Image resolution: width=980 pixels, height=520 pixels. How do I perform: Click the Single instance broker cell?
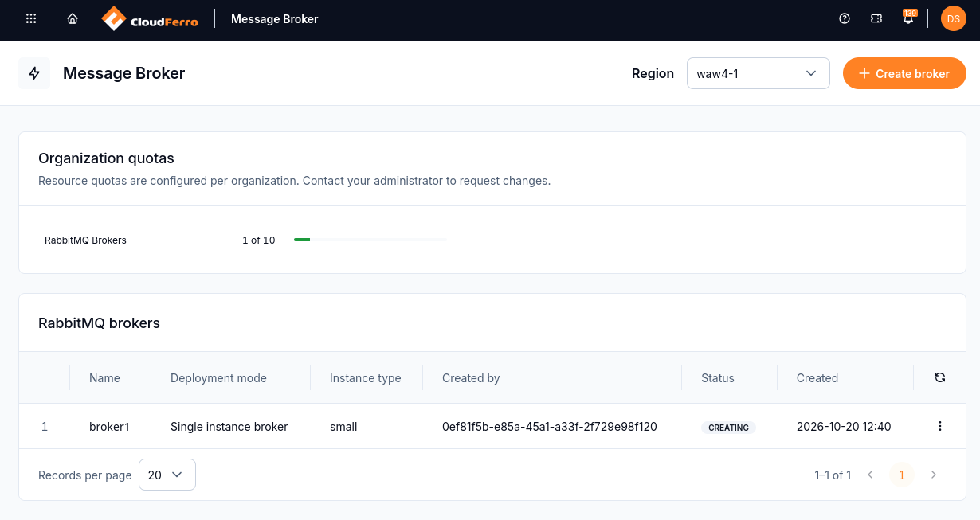[x=229, y=427]
